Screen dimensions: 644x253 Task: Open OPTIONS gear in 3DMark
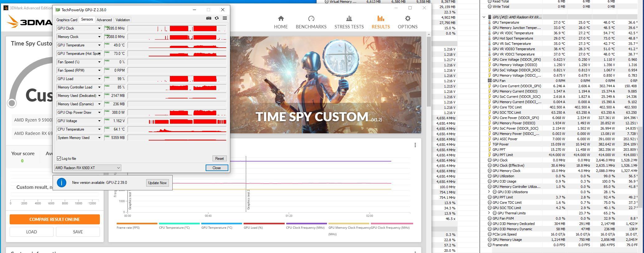[408, 22]
